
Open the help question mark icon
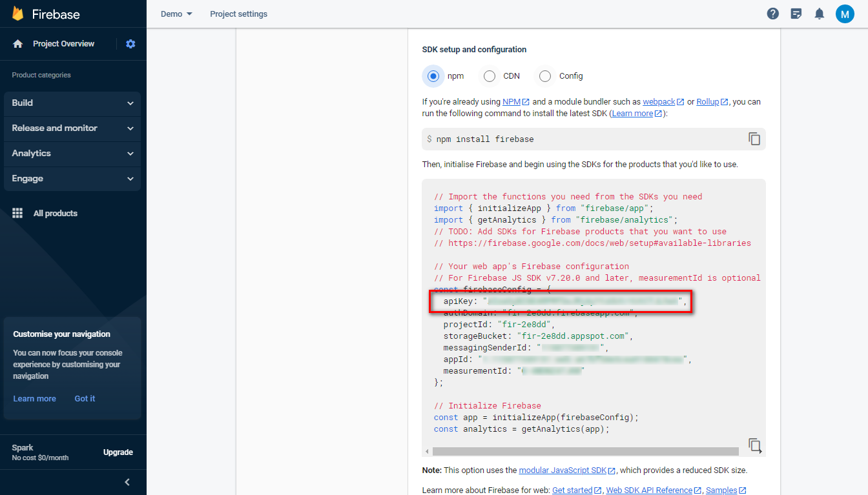(772, 14)
